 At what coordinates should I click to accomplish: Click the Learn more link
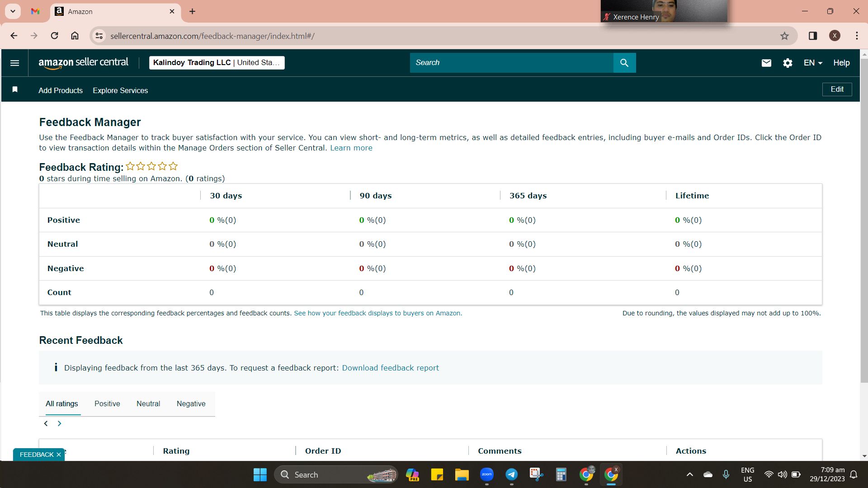click(351, 148)
